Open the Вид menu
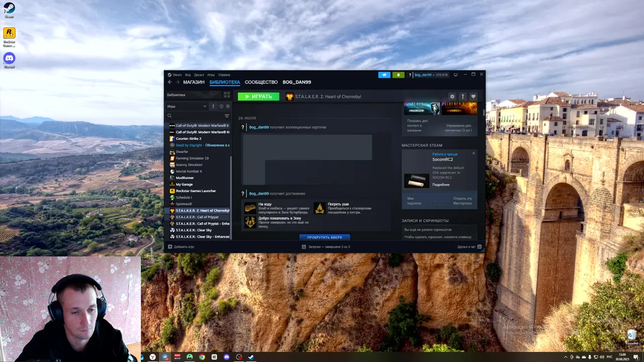This screenshot has width=644, height=362. click(188, 75)
